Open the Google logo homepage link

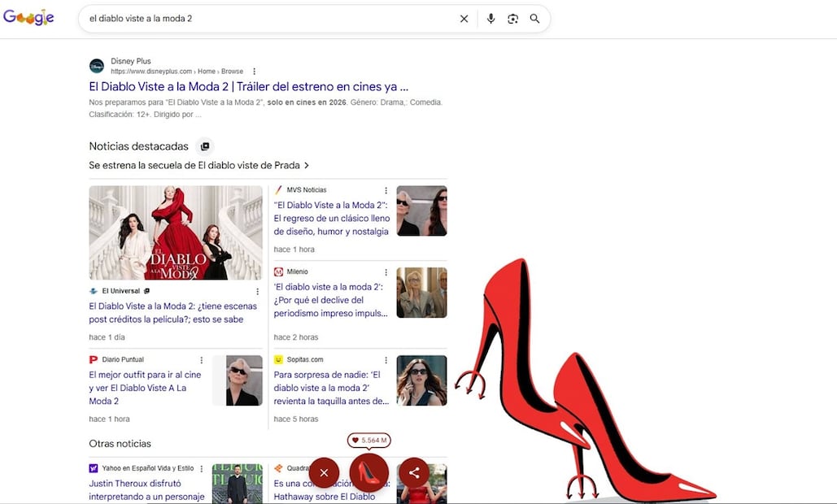click(28, 17)
